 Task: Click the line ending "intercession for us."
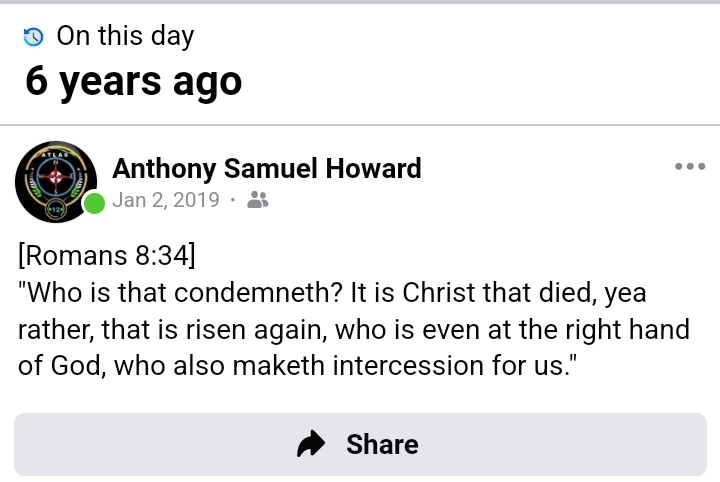tap(300, 365)
